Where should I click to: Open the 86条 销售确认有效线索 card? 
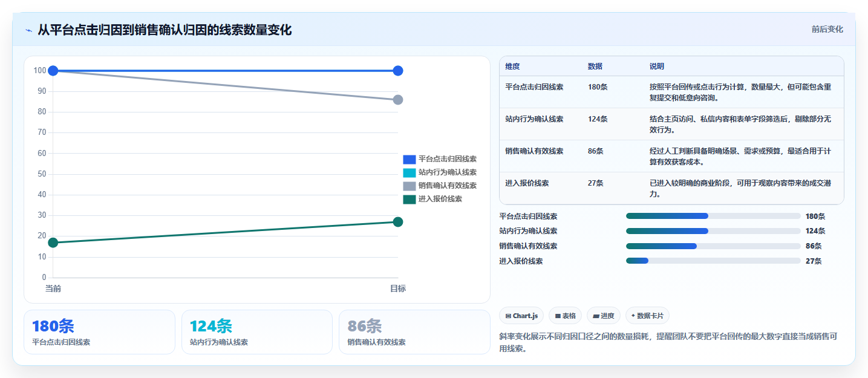click(414, 332)
